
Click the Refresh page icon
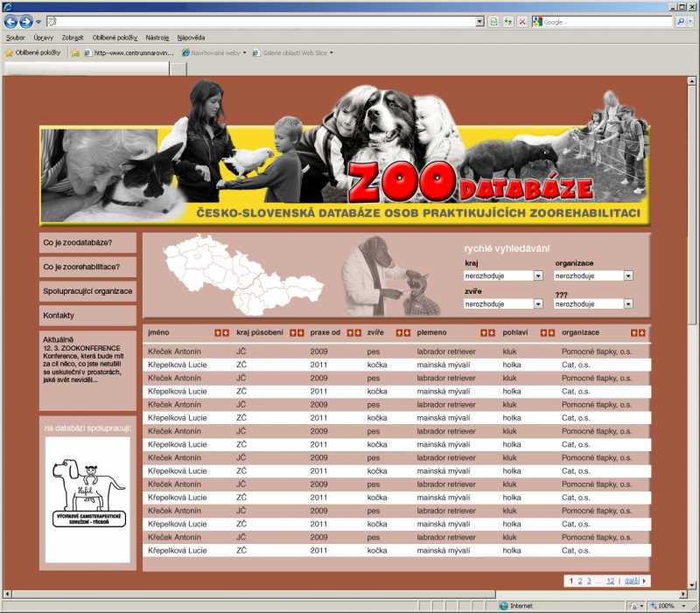[507, 22]
